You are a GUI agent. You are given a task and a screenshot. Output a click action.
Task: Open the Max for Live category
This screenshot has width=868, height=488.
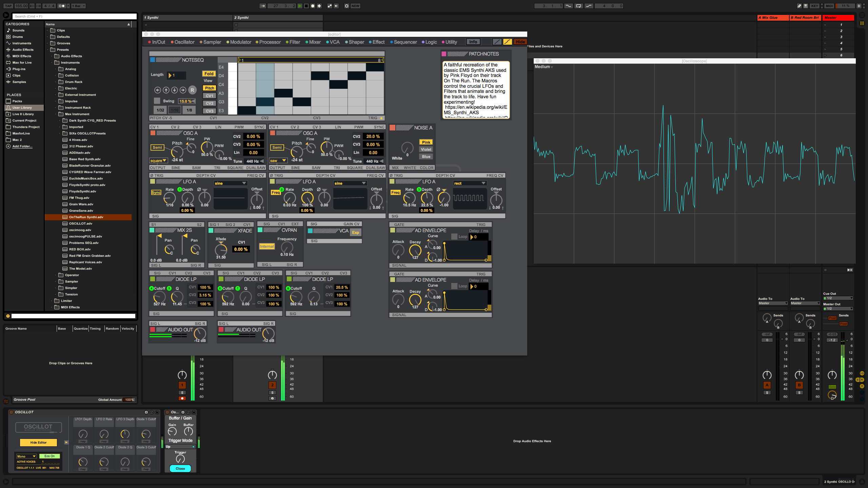[22, 63]
